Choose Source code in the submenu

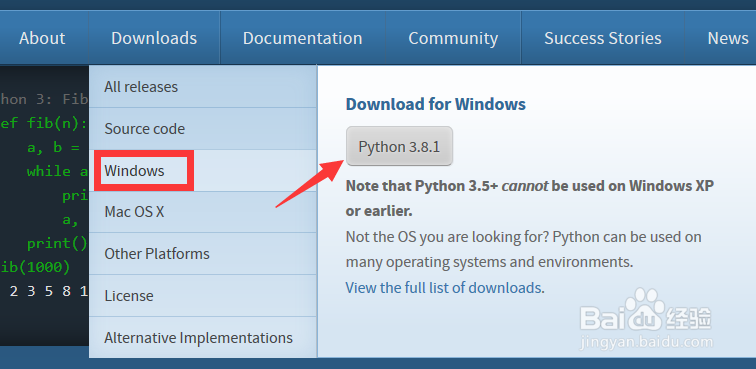pos(202,129)
